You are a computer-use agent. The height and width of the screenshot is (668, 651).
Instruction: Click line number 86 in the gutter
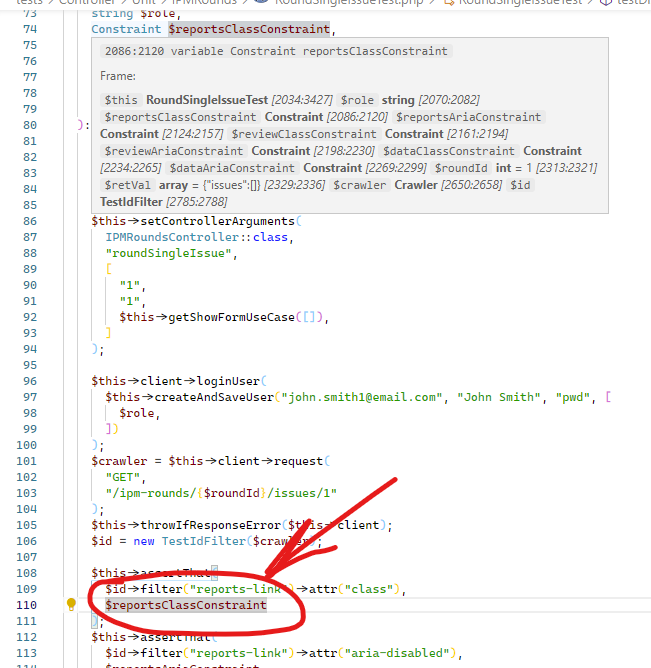pos(30,221)
